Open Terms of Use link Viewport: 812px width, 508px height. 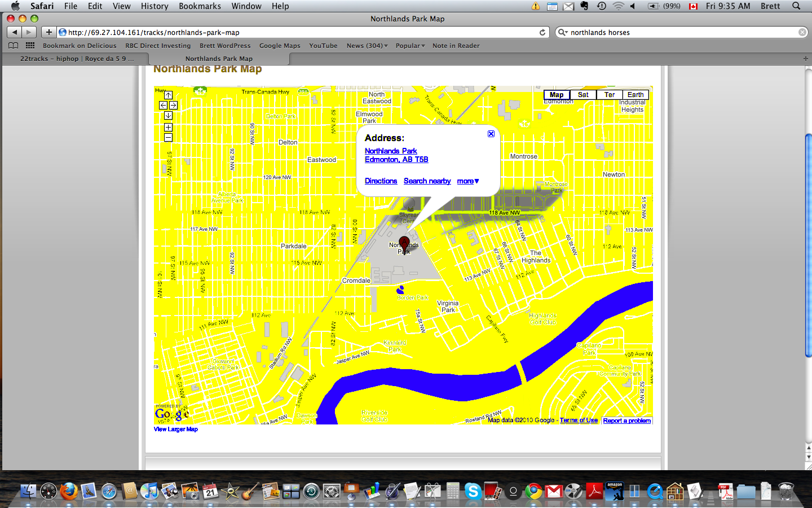[x=579, y=421]
